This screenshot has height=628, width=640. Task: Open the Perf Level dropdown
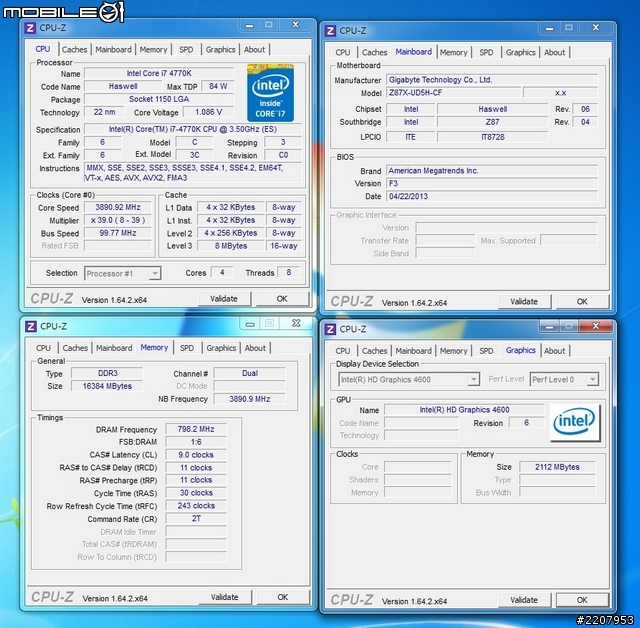coord(564,379)
